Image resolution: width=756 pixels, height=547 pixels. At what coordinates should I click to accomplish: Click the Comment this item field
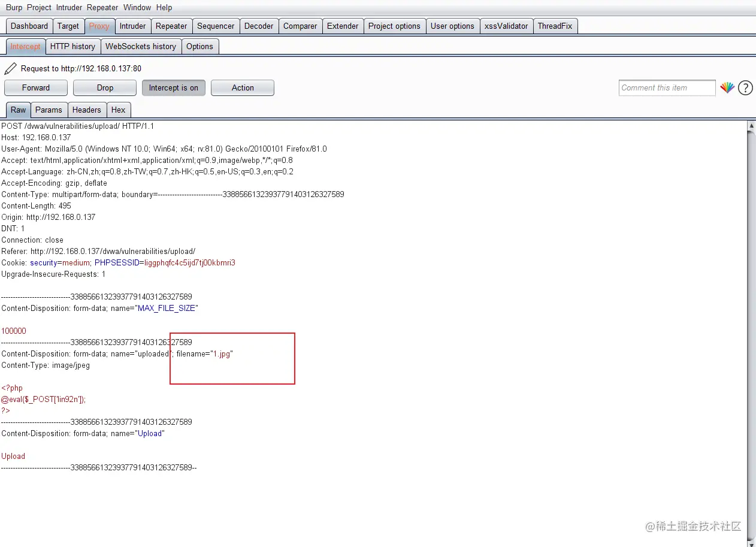click(667, 87)
